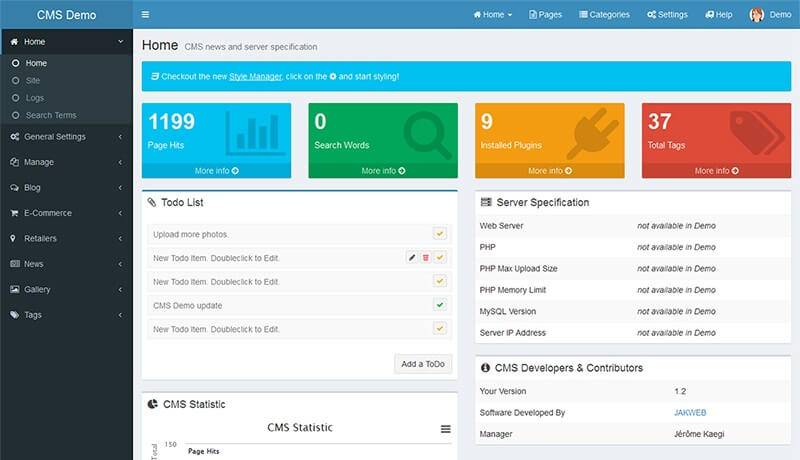
Task: Open the JAKWEB developer link
Action: click(690, 413)
